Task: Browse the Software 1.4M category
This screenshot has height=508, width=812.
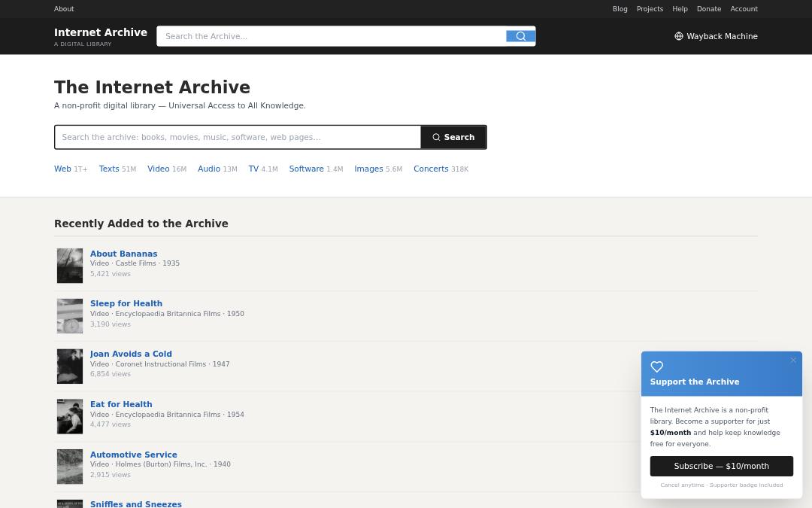Action: (316, 169)
